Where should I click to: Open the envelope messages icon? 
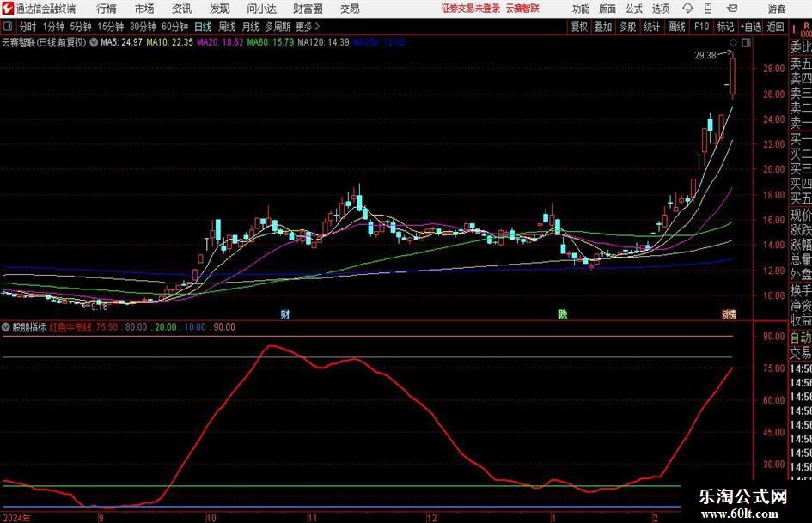click(732, 9)
